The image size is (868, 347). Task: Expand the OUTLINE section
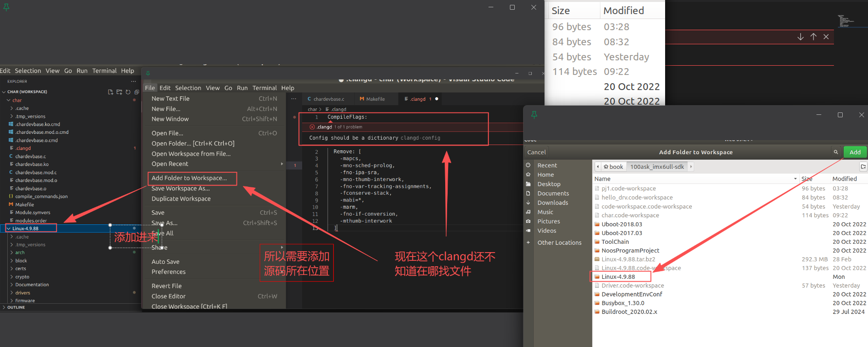(4, 308)
